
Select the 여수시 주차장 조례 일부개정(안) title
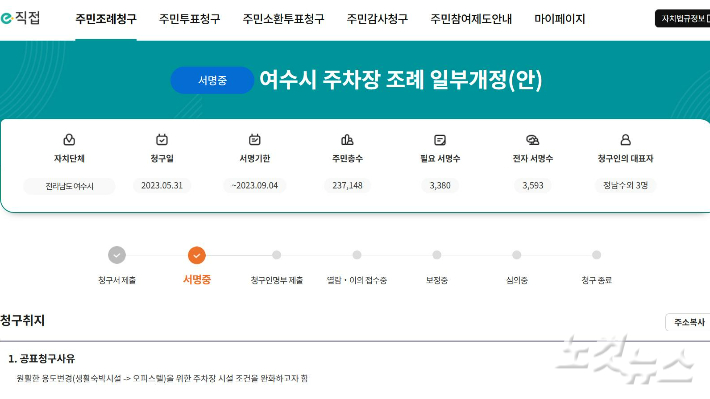tap(400, 80)
